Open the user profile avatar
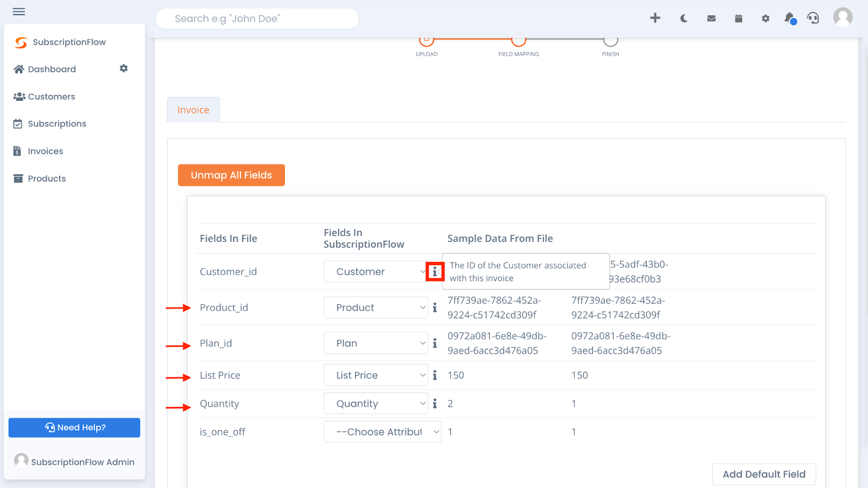 click(843, 17)
